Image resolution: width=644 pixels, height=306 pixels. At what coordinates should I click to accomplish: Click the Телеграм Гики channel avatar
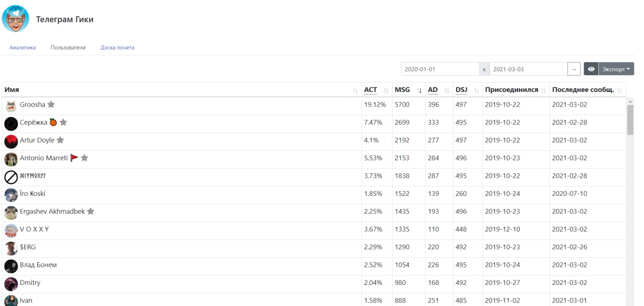pyautogui.click(x=16, y=19)
